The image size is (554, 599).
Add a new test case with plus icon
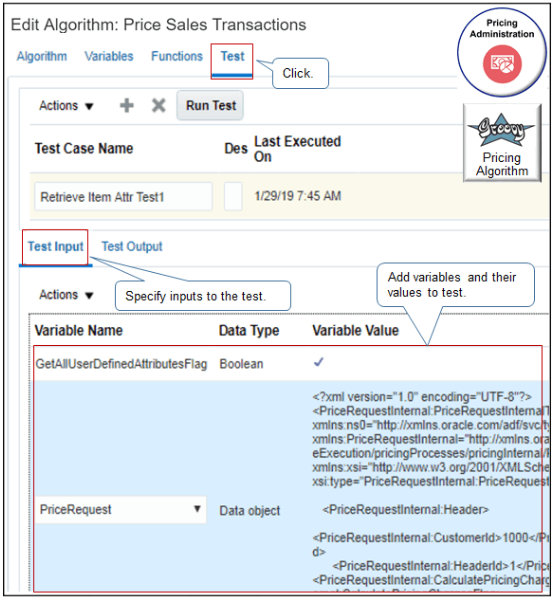point(126,105)
